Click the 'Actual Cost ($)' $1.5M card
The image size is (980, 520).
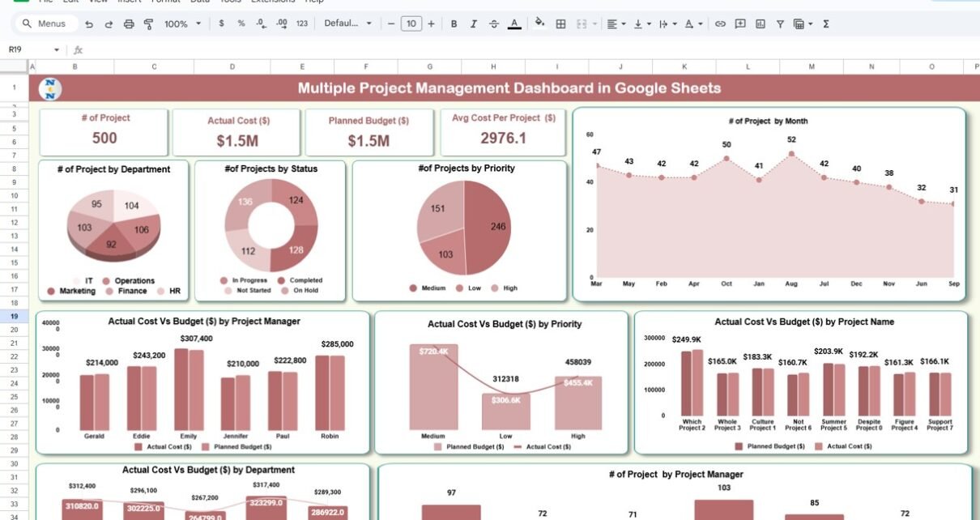coord(237,132)
